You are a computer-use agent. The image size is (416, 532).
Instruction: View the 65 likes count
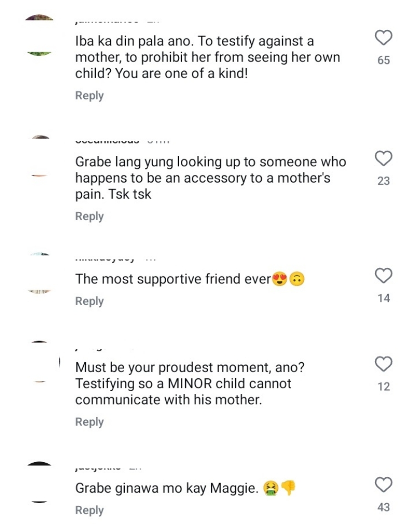[x=384, y=60]
